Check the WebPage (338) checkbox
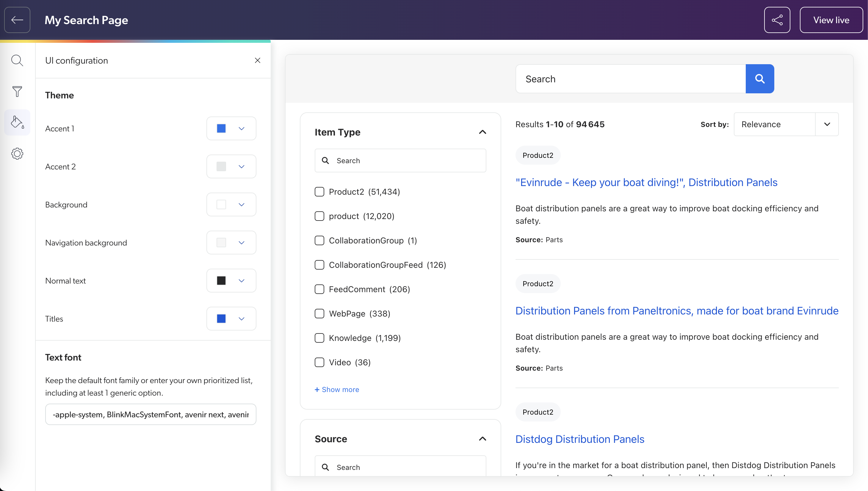868x491 pixels. click(x=319, y=314)
